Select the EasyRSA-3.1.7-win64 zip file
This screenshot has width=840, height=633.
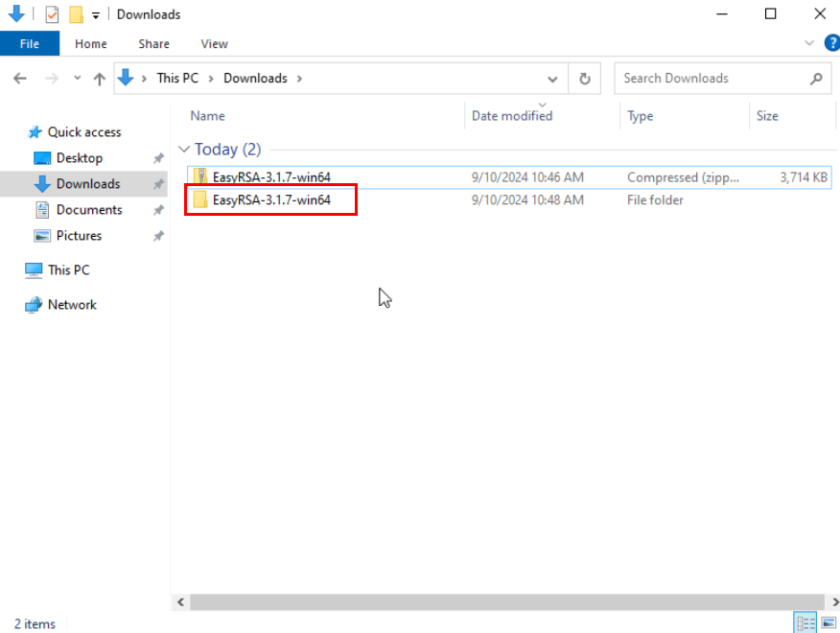(x=271, y=177)
